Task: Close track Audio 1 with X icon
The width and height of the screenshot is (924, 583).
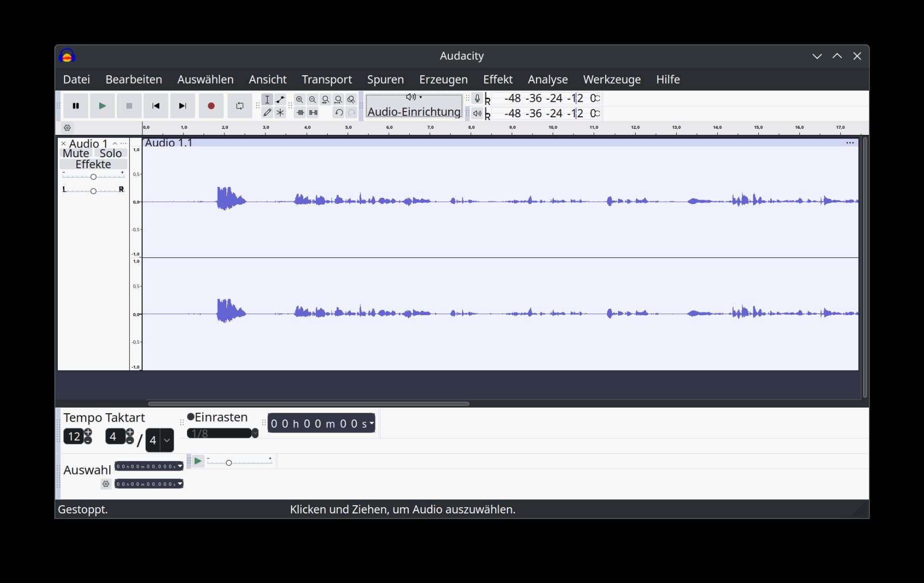Action: click(63, 144)
